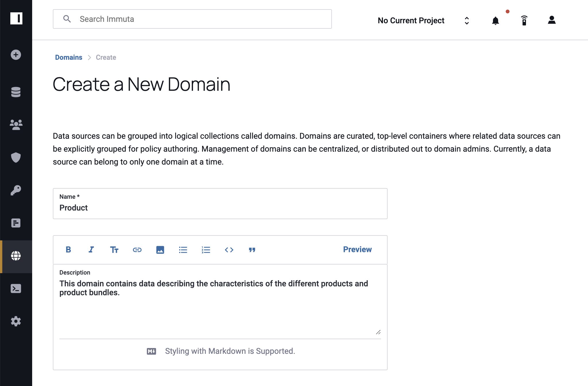This screenshot has width=588, height=386.
Task: Click the 'Create a New Domain' heading
Action: point(142,84)
